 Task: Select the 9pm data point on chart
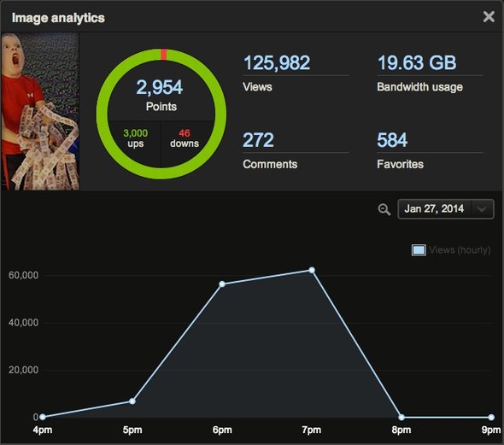(491, 417)
